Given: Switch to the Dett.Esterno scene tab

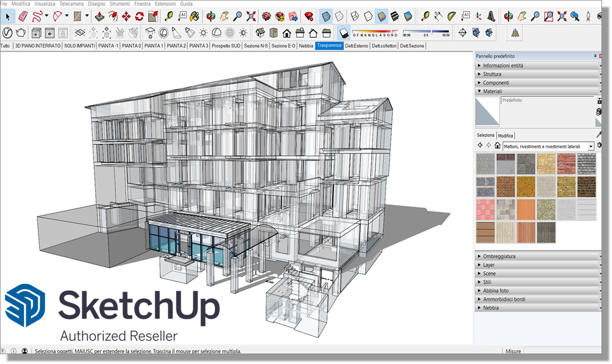Looking at the screenshot, I should click(x=357, y=46).
